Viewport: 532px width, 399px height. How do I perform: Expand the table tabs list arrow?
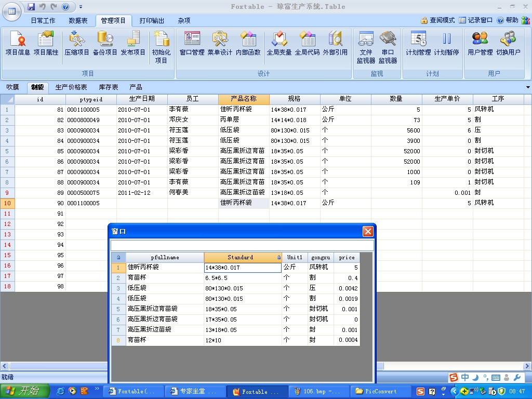[x=528, y=87]
